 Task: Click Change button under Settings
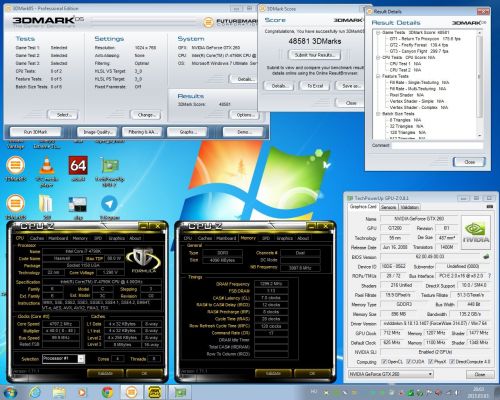(x=145, y=115)
